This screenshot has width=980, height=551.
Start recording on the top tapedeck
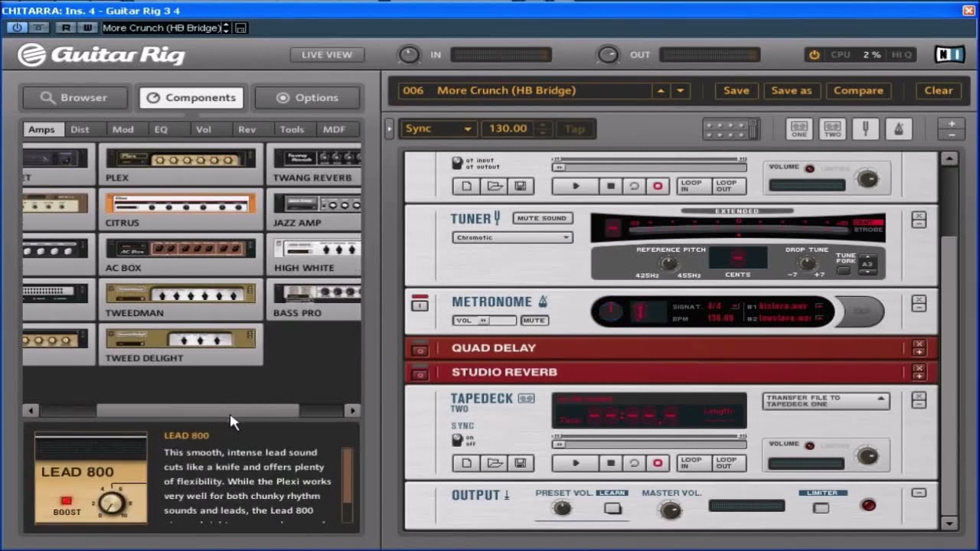(657, 186)
